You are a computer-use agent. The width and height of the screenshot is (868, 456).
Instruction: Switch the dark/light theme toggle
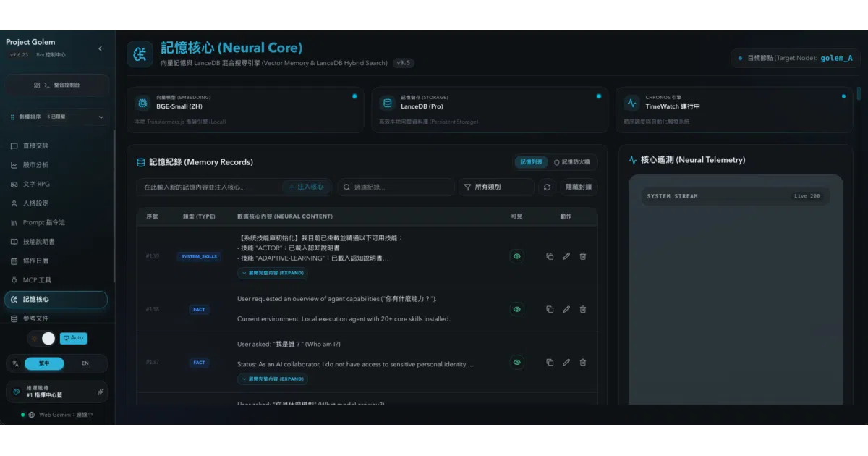coord(42,338)
